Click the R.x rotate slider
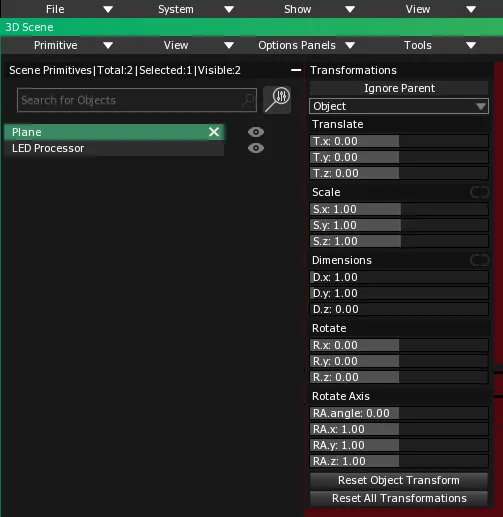This screenshot has height=517, width=503. coord(399,345)
